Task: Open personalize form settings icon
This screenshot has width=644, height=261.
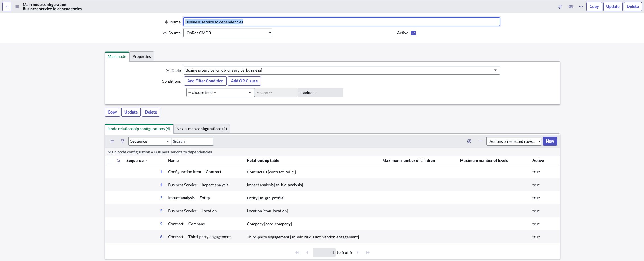Action: (571, 7)
